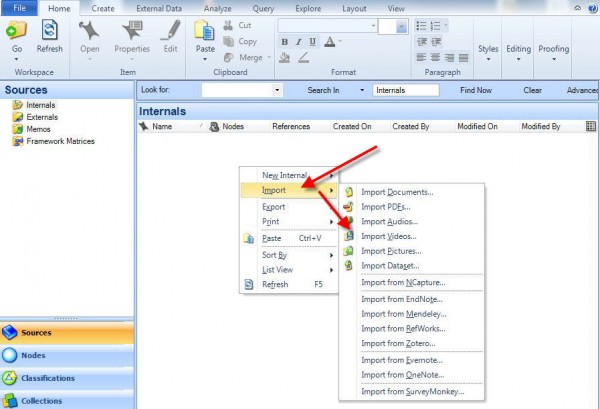Viewport: 600px width, 409px height.
Task: Switch to the External Data tab
Action: [159, 8]
